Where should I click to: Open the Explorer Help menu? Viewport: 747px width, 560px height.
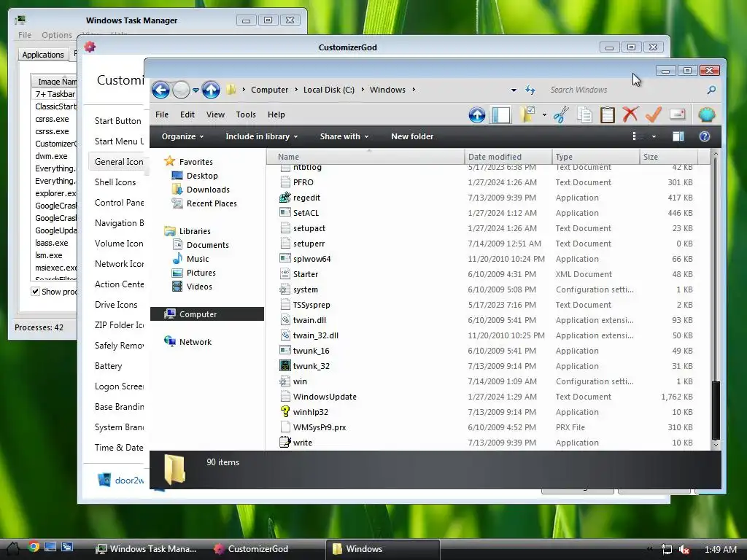tap(276, 114)
